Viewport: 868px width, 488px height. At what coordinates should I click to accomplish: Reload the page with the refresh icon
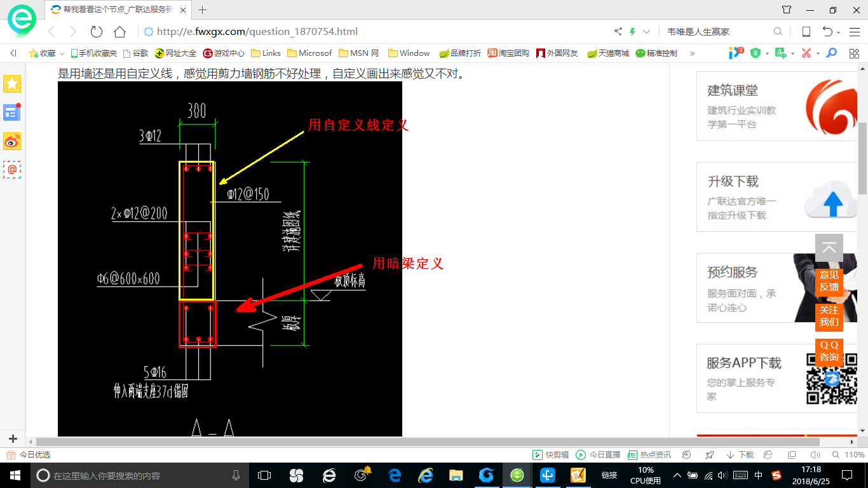(x=97, y=32)
